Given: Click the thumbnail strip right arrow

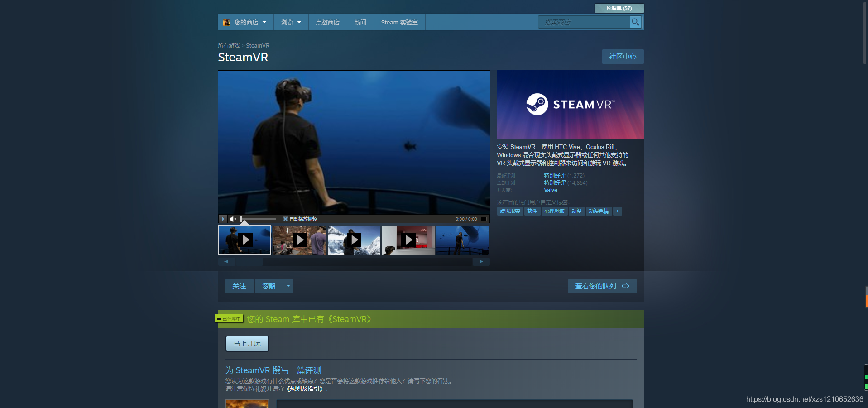Looking at the screenshot, I should coord(481,261).
